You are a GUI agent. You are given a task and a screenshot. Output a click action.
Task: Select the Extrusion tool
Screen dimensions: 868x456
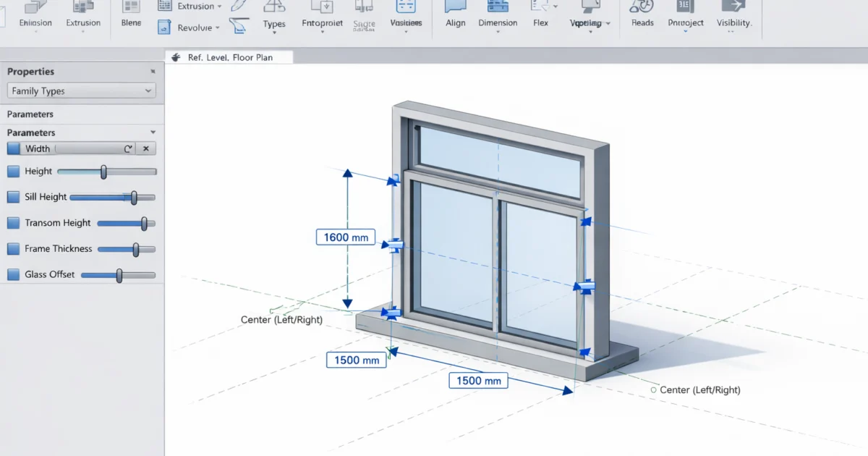coord(83,14)
